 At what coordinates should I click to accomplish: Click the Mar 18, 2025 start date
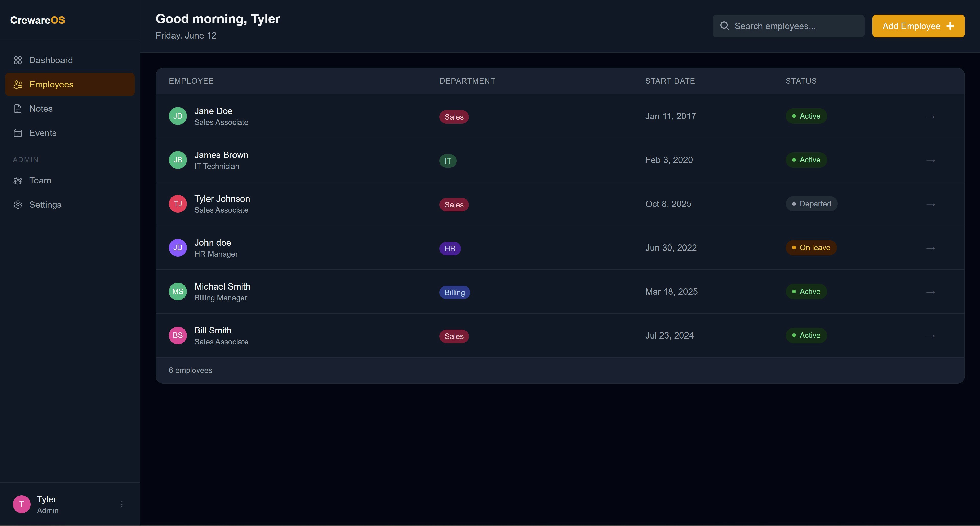(671, 292)
